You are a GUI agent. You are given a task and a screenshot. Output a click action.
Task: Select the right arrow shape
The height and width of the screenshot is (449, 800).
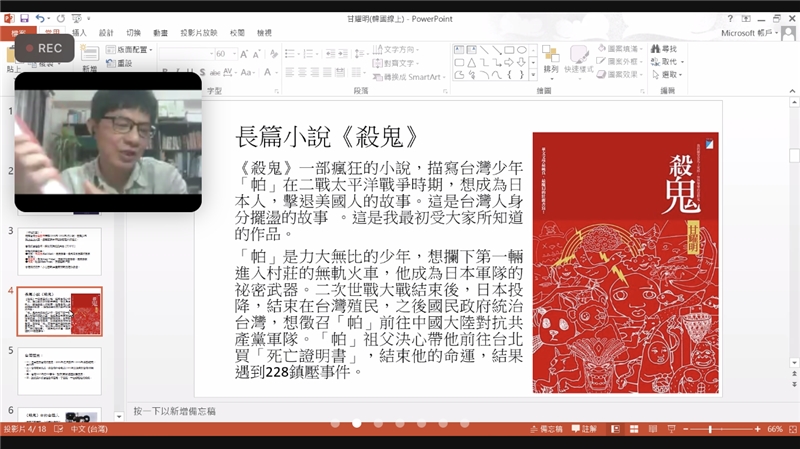tap(509, 62)
